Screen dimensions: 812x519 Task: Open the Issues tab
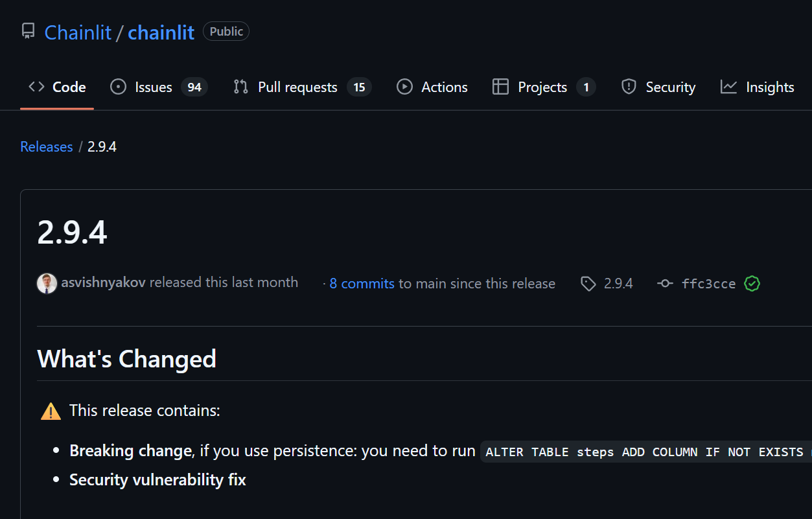[153, 87]
